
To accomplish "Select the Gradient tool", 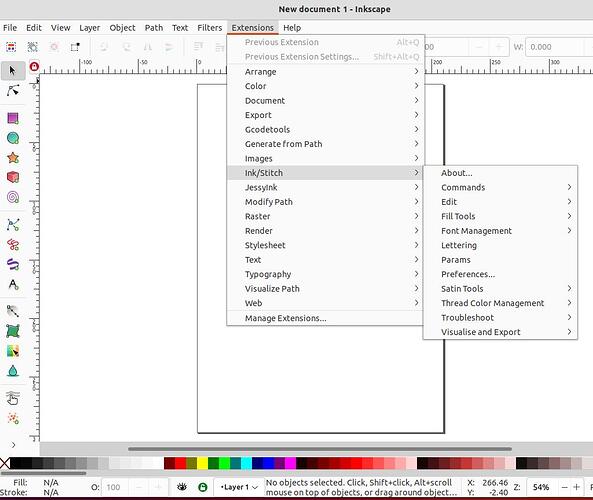I will click(x=13, y=311).
